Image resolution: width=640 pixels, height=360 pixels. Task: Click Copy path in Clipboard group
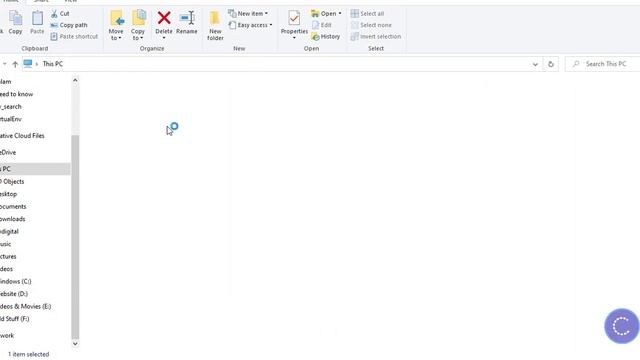coord(69,25)
